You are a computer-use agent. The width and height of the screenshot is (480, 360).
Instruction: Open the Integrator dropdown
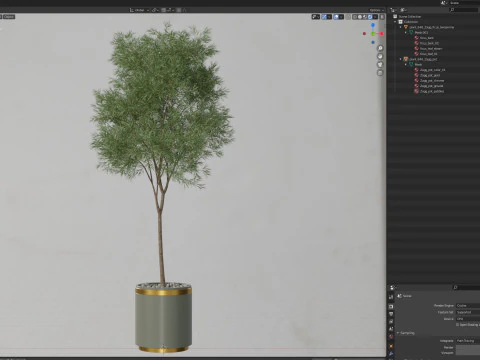[x=468, y=341]
